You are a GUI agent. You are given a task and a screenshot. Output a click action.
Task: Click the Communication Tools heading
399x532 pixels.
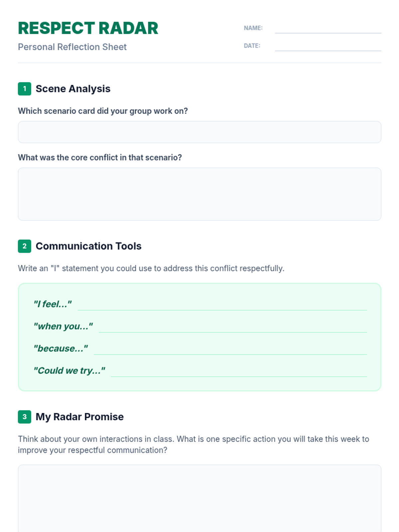(x=88, y=246)
